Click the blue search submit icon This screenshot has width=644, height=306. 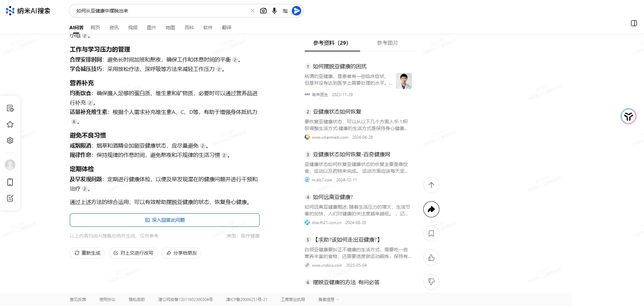296,10
